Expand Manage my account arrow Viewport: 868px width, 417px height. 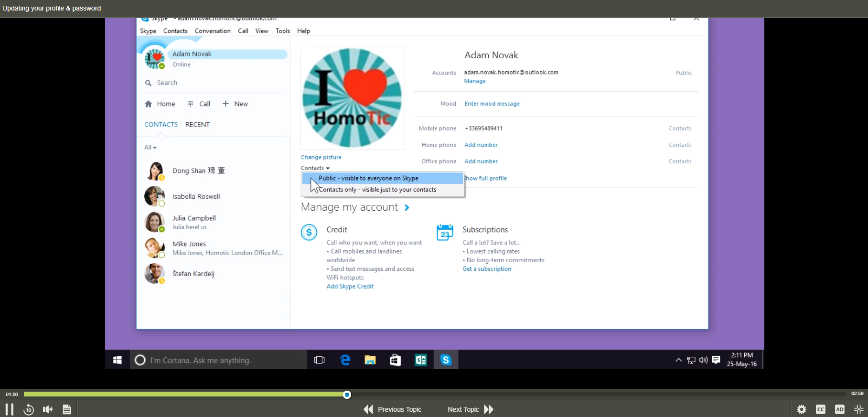pos(407,208)
